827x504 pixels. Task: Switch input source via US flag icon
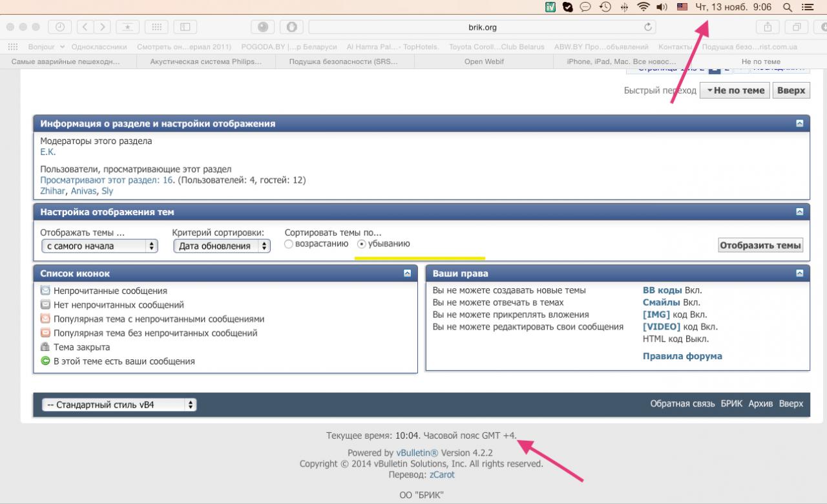(682, 7)
